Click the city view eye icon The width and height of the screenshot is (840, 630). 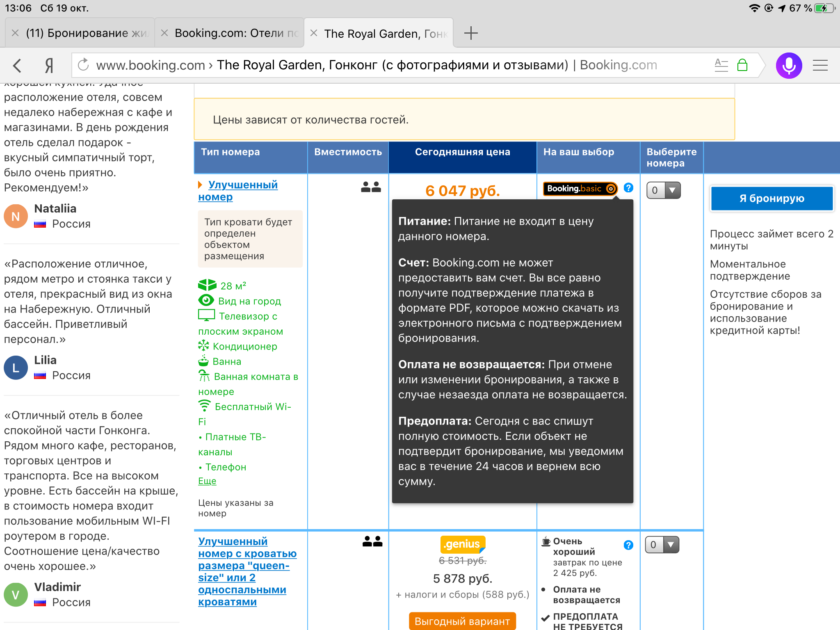(206, 301)
